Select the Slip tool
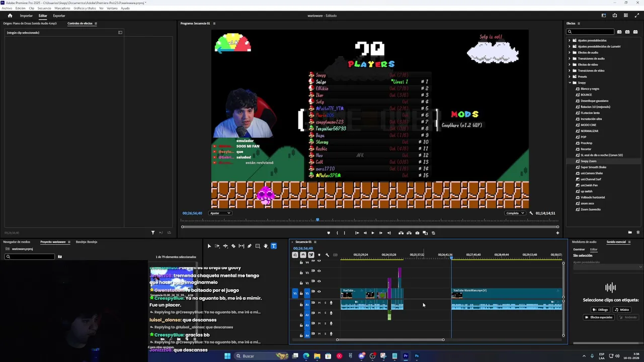The height and width of the screenshot is (362, 644). 242,246
